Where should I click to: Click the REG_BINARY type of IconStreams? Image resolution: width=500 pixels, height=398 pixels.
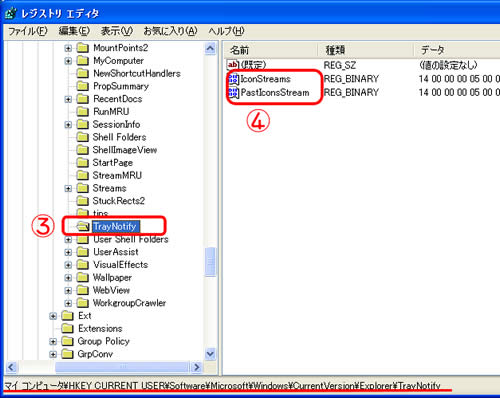[351, 79]
